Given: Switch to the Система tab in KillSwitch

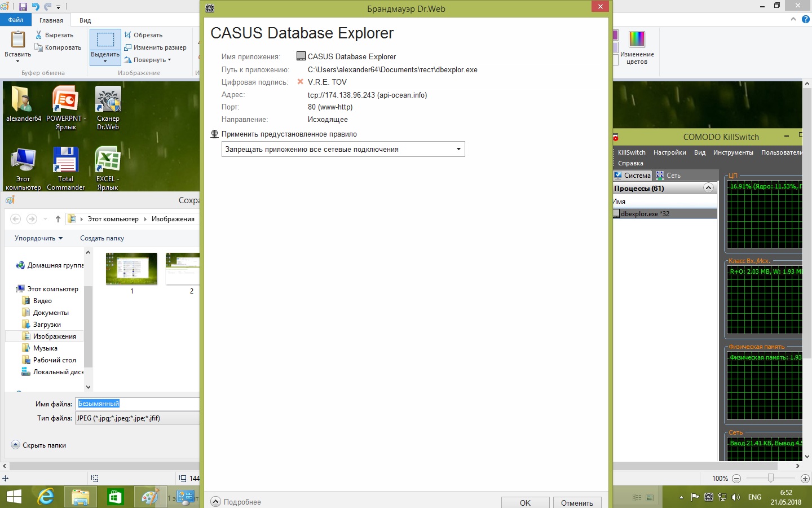Looking at the screenshot, I should pos(632,176).
